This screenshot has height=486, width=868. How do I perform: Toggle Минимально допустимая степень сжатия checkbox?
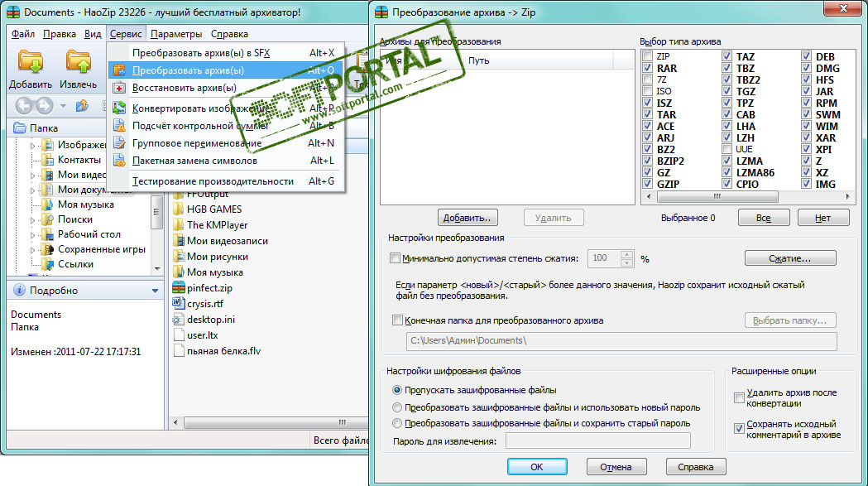tap(395, 257)
